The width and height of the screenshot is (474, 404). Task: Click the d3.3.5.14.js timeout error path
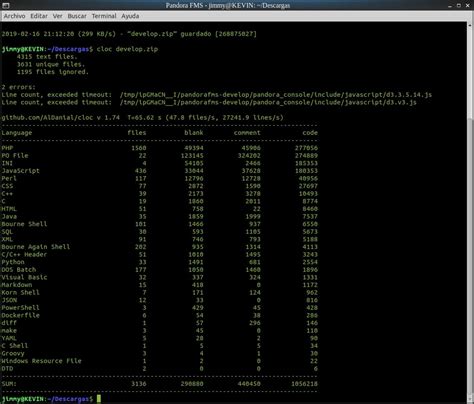tap(276, 95)
